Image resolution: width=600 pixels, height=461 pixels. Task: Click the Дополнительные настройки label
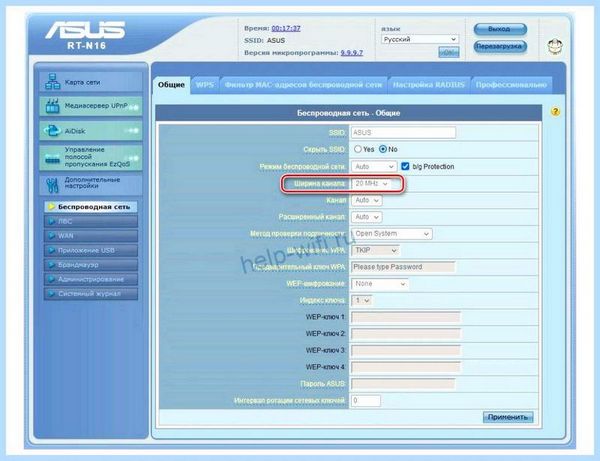pos(92,183)
